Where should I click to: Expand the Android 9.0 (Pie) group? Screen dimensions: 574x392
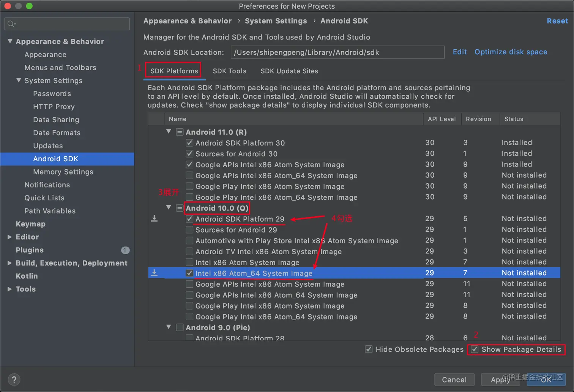(169, 327)
